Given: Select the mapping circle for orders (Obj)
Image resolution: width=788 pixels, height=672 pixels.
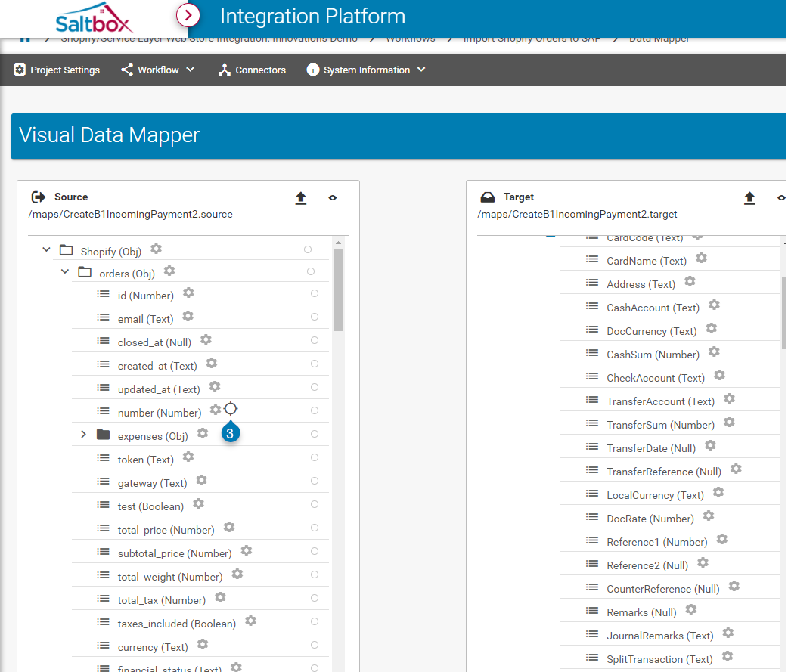Looking at the screenshot, I should click(311, 271).
